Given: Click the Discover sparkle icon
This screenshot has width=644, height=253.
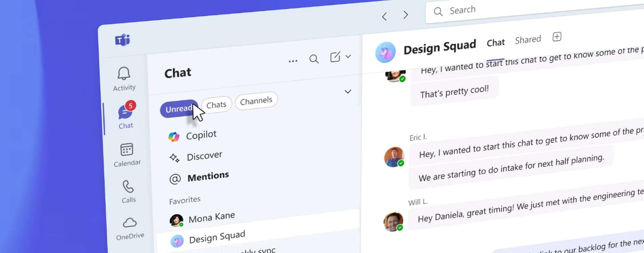Looking at the screenshot, I should (174, 158).
